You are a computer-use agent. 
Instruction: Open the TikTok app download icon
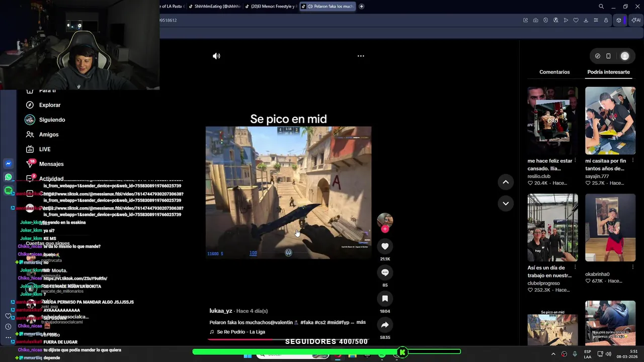coord(597,56)
